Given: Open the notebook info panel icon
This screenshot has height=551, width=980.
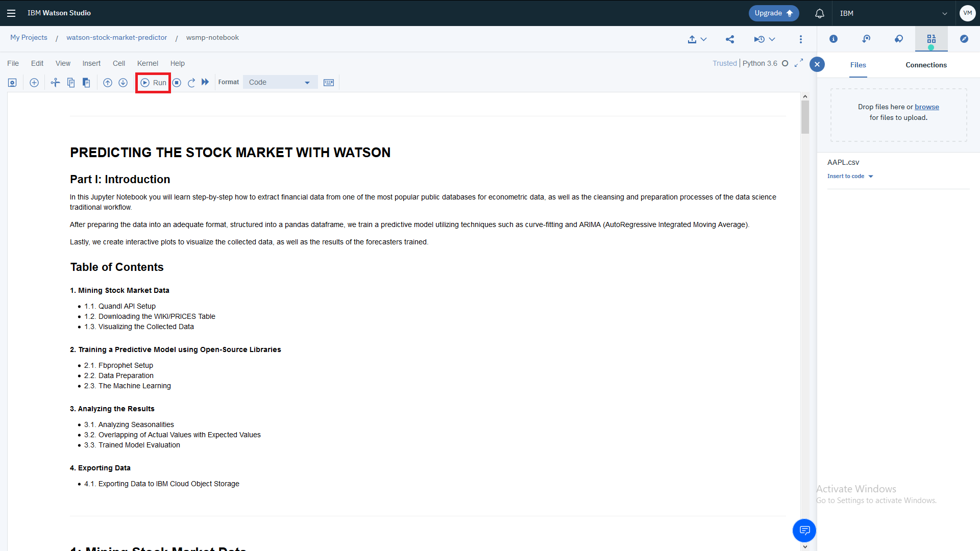Looking at the screenshot, I should click(834, 39).
